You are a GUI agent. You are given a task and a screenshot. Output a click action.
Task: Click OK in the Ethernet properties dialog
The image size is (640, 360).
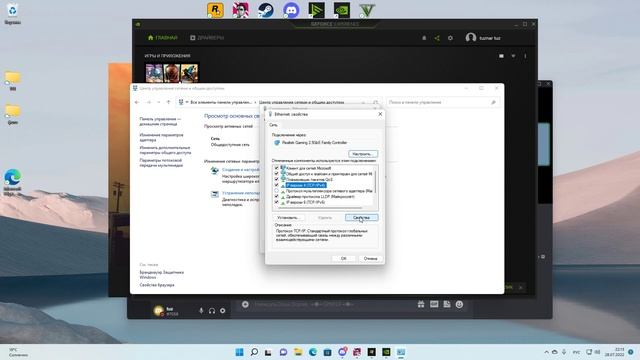click(343, 258)
